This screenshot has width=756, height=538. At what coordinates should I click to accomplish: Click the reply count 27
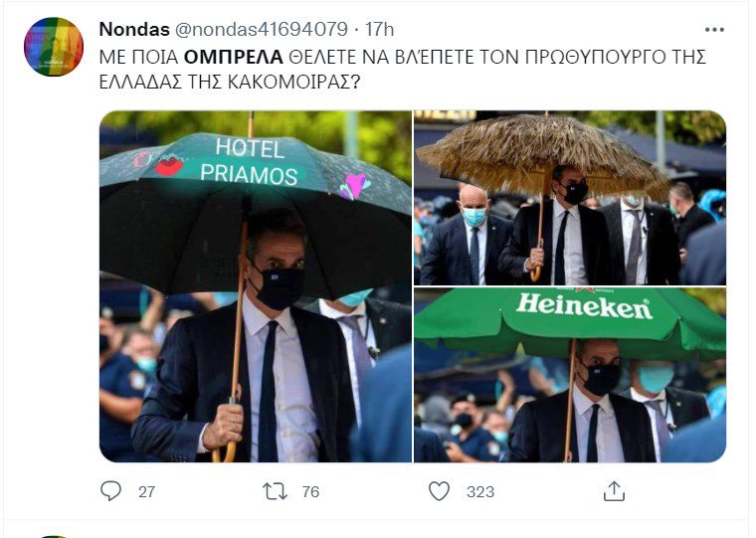point(146,491)
